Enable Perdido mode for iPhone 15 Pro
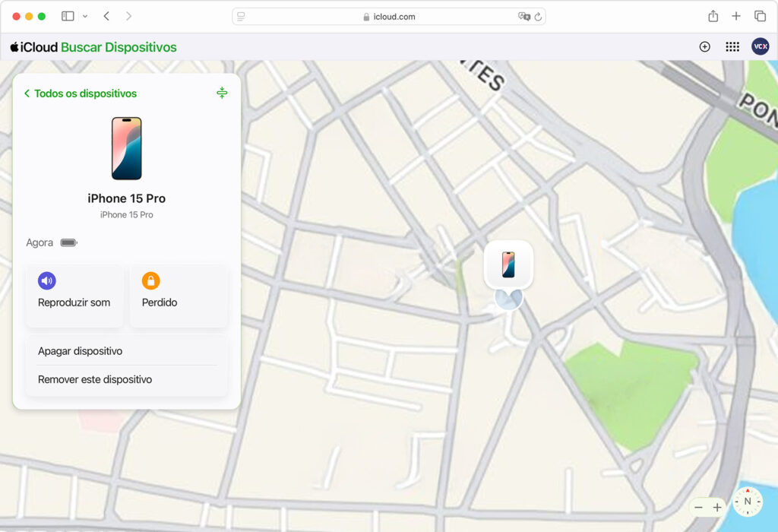The image size is (778, 532). 179,296
